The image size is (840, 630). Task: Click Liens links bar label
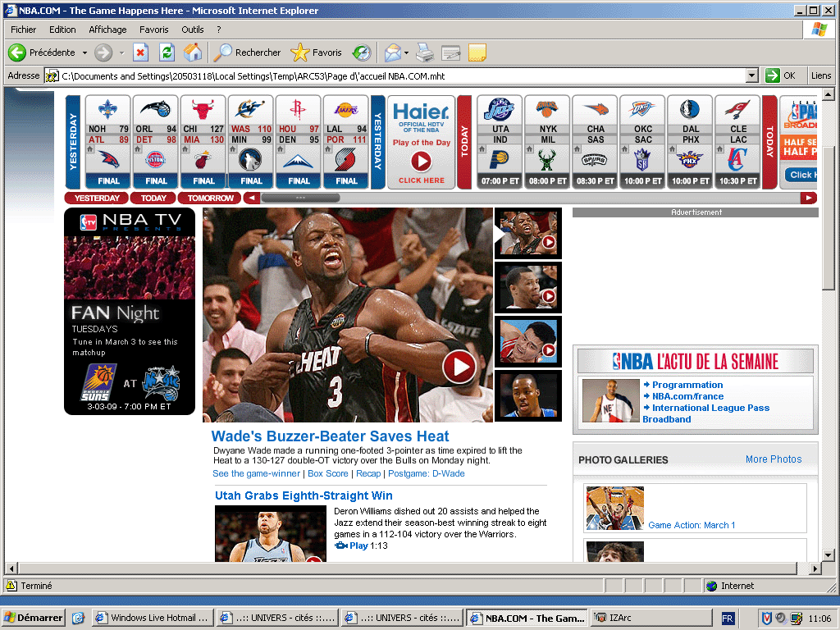pos(820,75)
